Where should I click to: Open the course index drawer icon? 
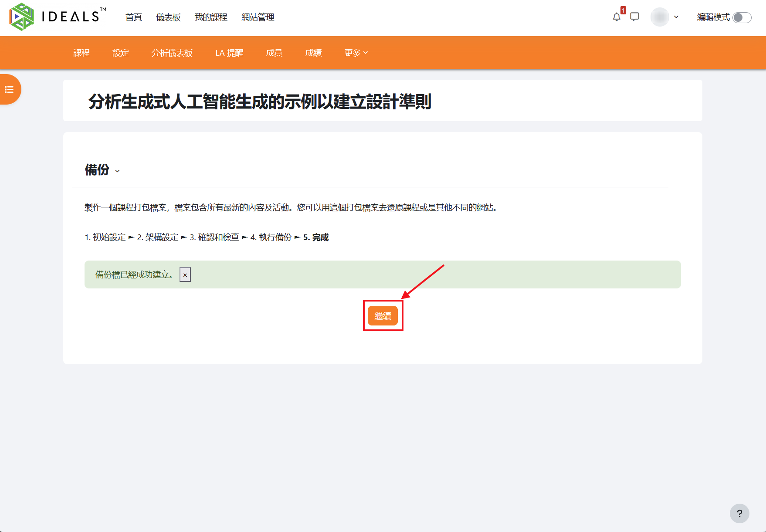9,89
